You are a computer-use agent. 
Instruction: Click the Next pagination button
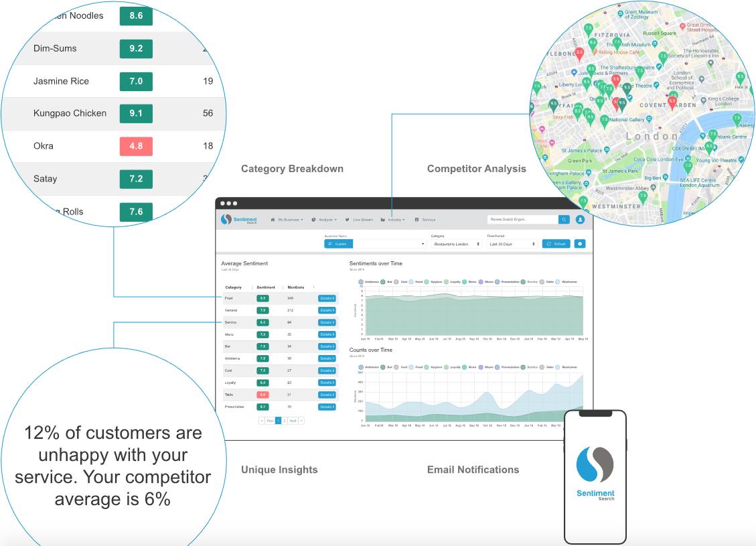click(293, 421)
